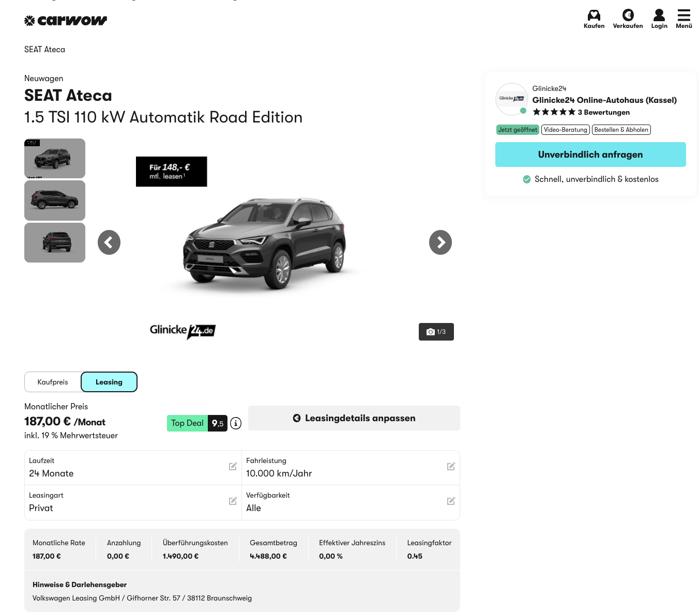Click Leasingdetails anpassen button
The image size is (699, 616).
(x=354, y=418)
